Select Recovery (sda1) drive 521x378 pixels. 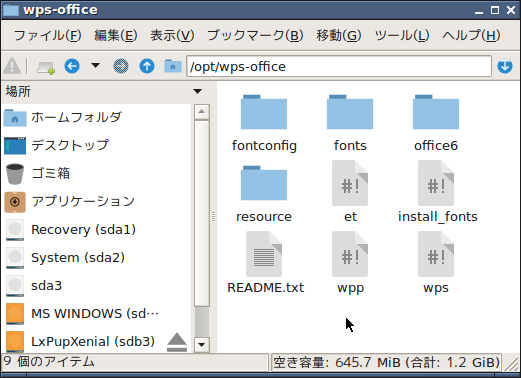(x=96, y=230)
